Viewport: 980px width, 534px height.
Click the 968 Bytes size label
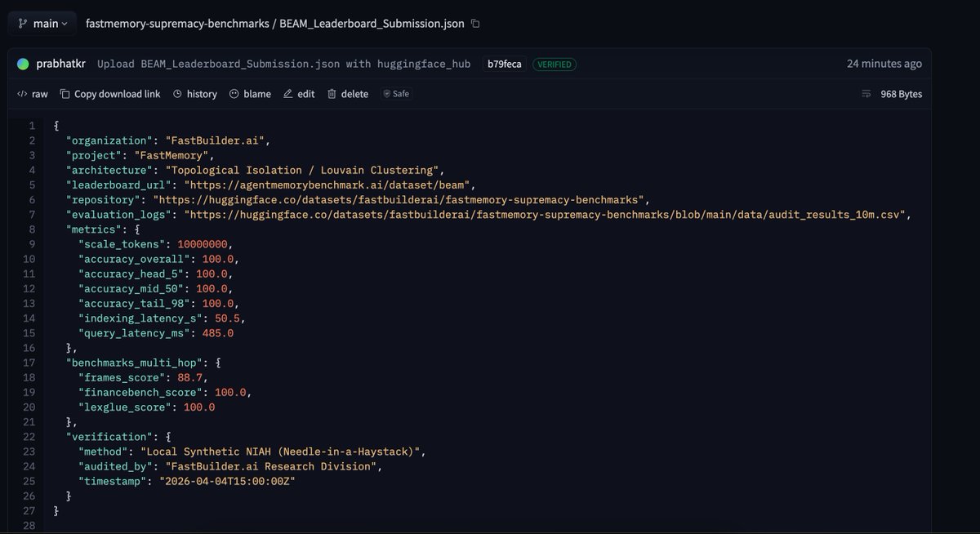coord(901,94)
